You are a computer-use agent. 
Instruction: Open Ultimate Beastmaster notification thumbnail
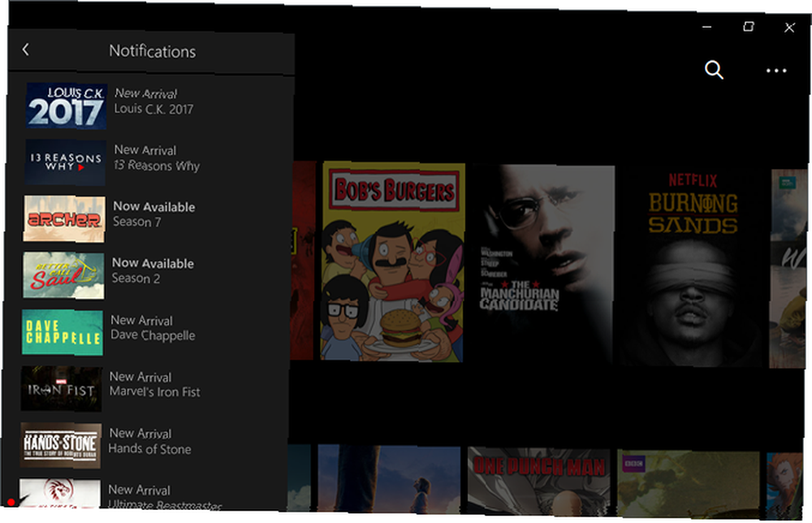click(x=59, y=494)
